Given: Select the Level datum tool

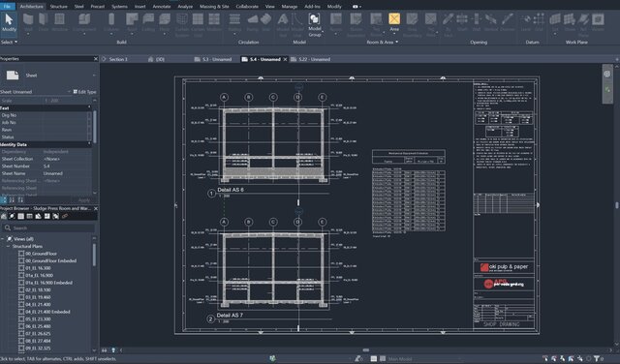Looking at the screenshot, I should (x=526, y=22).
